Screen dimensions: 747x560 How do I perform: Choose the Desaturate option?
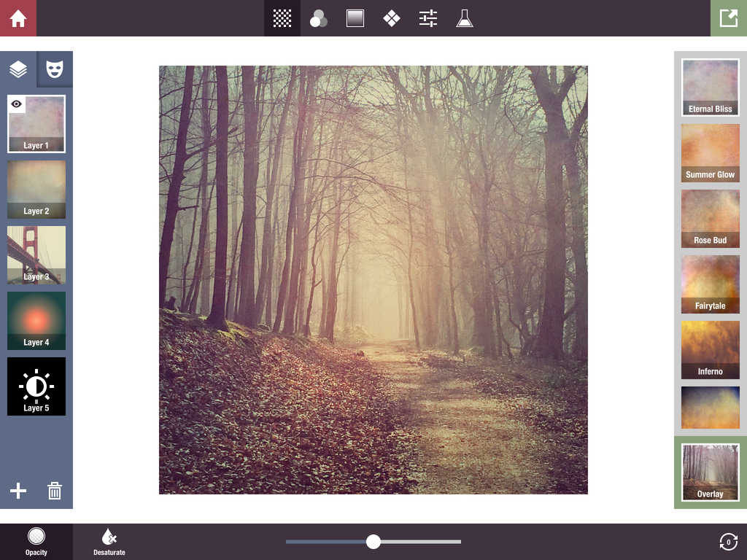[x=109, y=542]
